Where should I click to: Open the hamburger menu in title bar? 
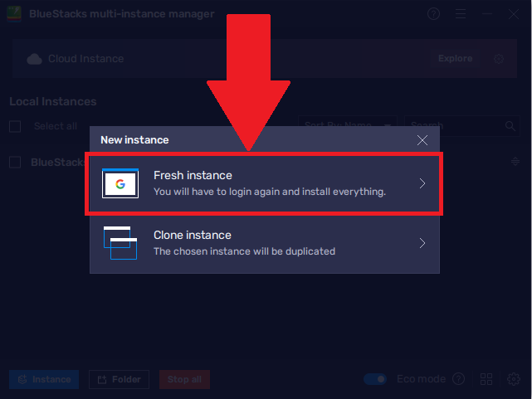coord(460,14)
